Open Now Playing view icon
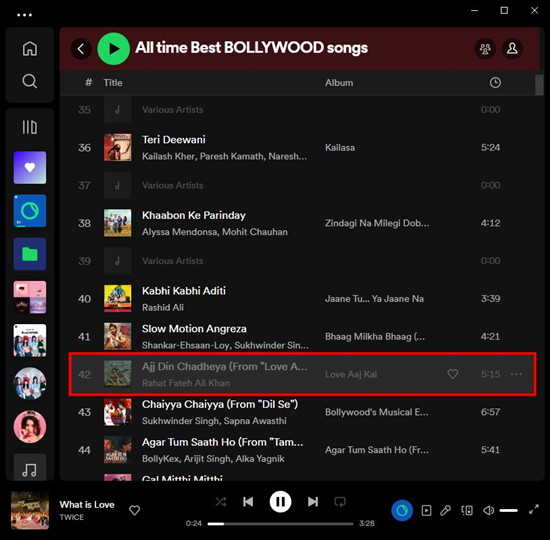 (426, 510)
